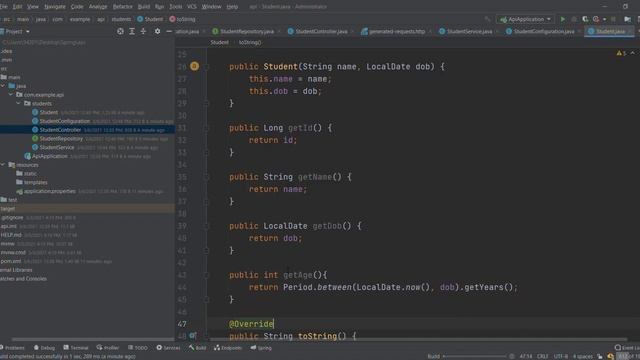The height and width of the screenshot is (360, 640).
Task: Open the VCS menu
Action: [191, 7]
